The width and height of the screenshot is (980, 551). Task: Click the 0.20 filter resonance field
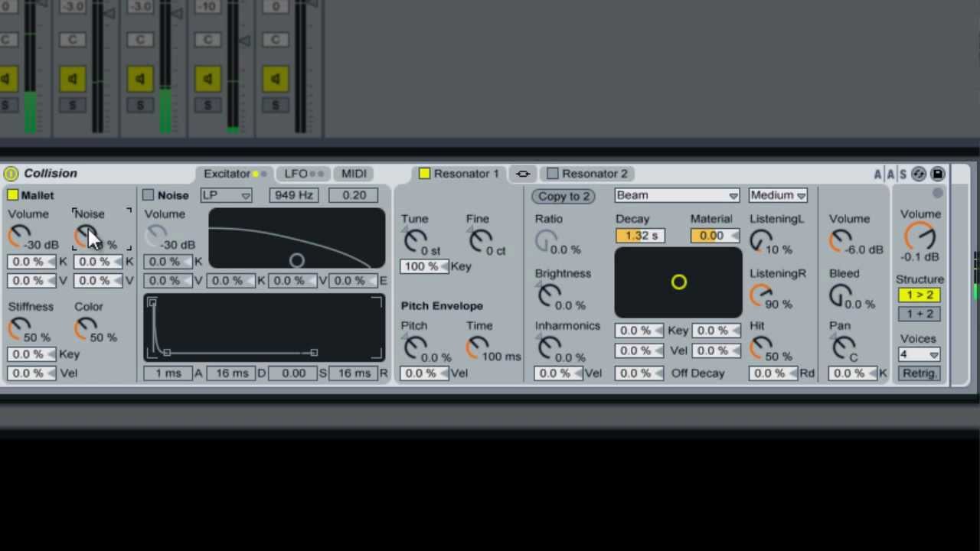click(354, 196)
